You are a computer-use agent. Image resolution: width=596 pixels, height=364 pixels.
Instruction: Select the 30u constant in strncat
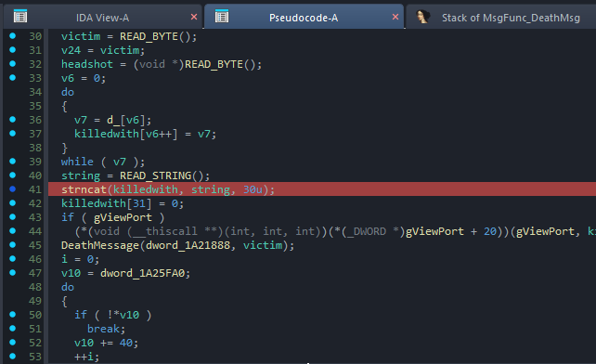(253, 189)
